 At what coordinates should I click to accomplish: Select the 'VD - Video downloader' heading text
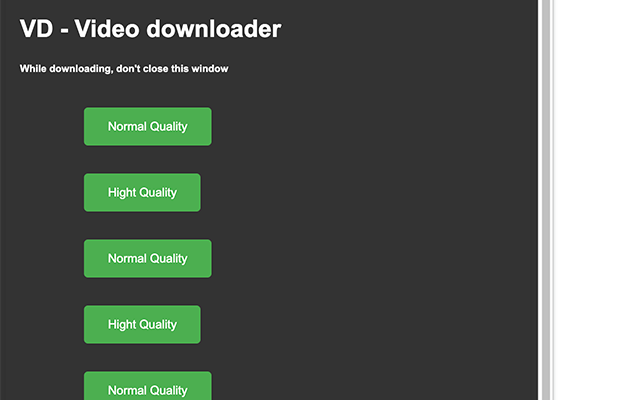[151, 29]
